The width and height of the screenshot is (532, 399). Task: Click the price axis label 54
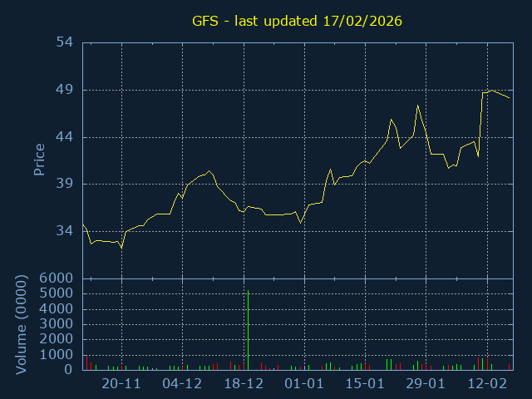click(x=65, y=42)
